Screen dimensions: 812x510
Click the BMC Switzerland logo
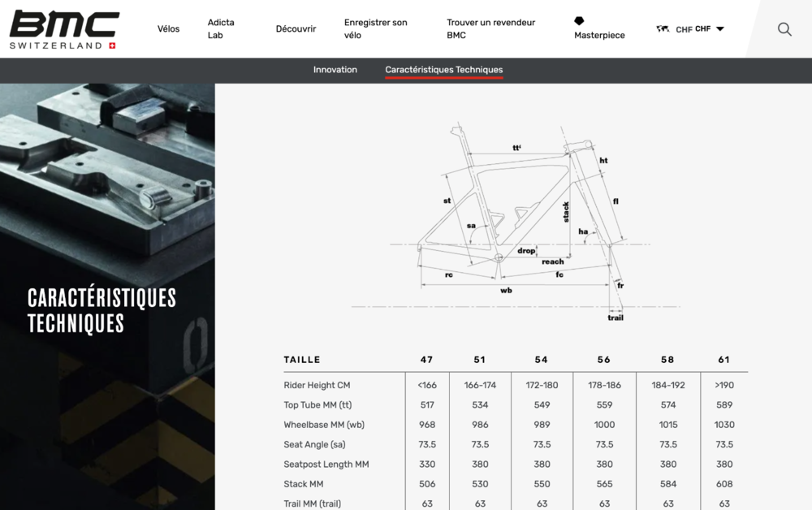click(64, 29)
